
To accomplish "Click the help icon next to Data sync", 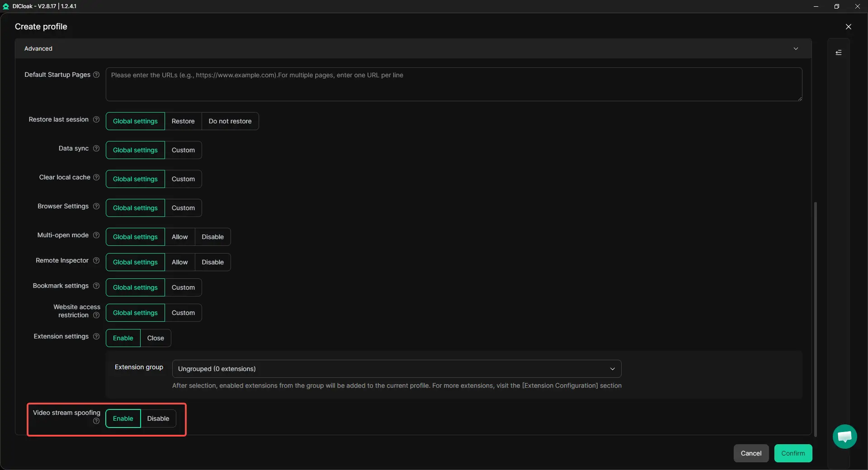I will click(x=96, y=149).
